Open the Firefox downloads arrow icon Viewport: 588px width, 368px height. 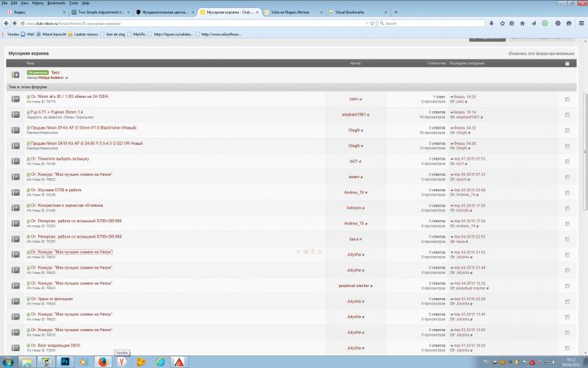tap(491, 24)
